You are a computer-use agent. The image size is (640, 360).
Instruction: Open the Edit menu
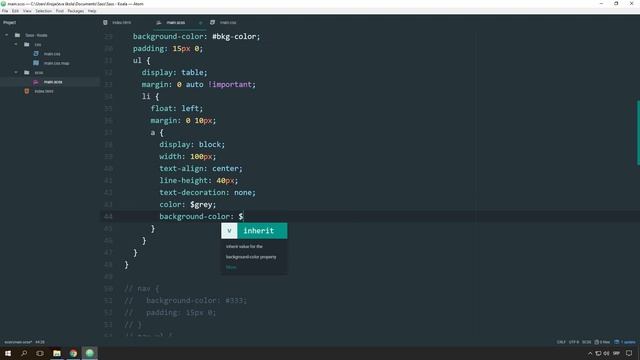16,11
